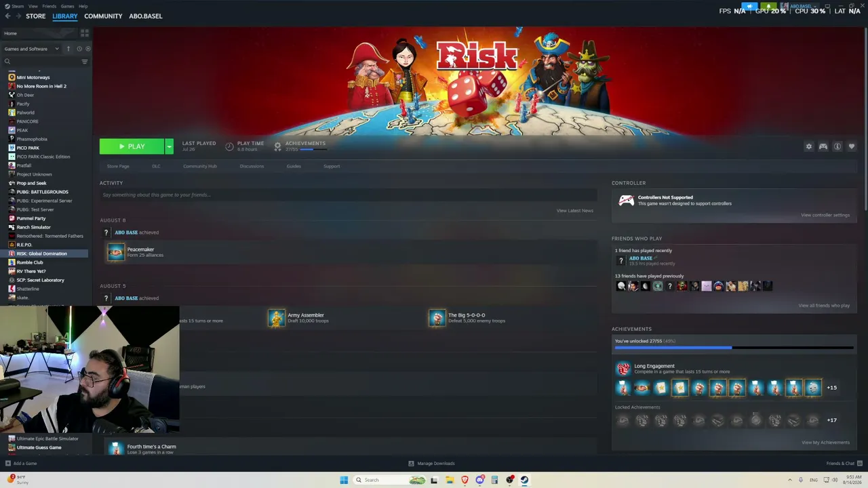This screenshot has width=868, height=488.
Task: Open the Discussions link
Action: pos(252,166)
